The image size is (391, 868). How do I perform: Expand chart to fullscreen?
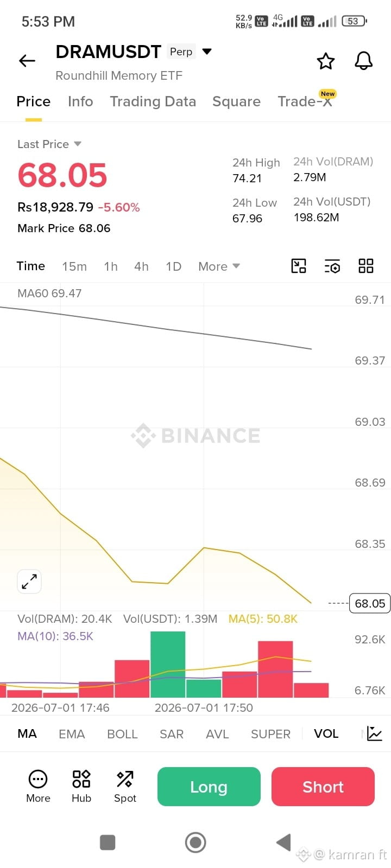tap(29, 582)
